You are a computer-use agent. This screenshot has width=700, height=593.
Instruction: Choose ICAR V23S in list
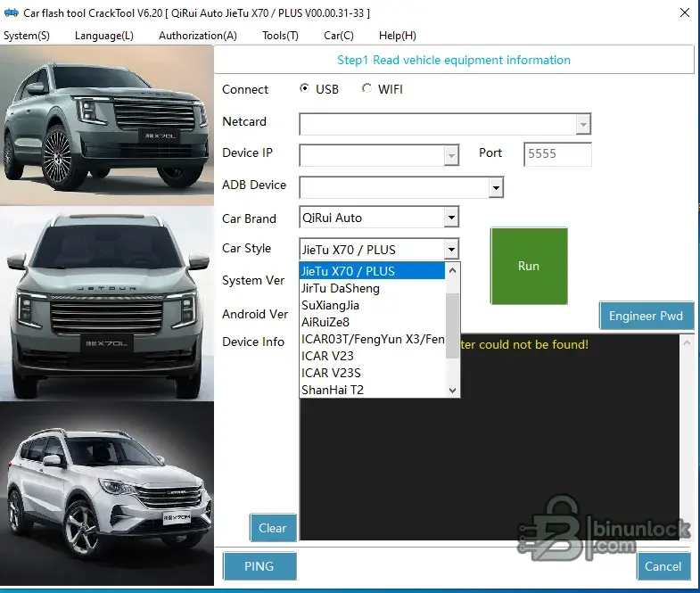tap(373, 373)
